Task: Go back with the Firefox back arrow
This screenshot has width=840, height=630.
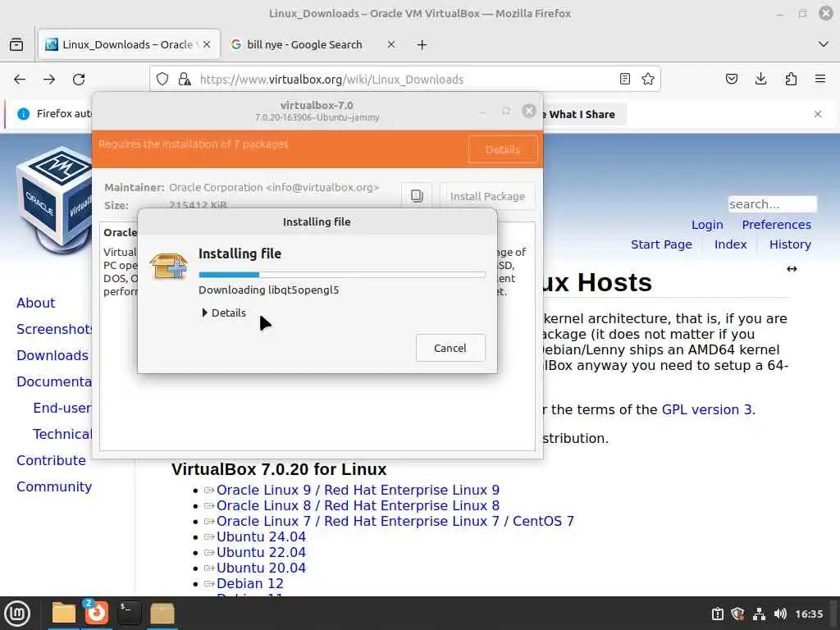Action: 20,80
